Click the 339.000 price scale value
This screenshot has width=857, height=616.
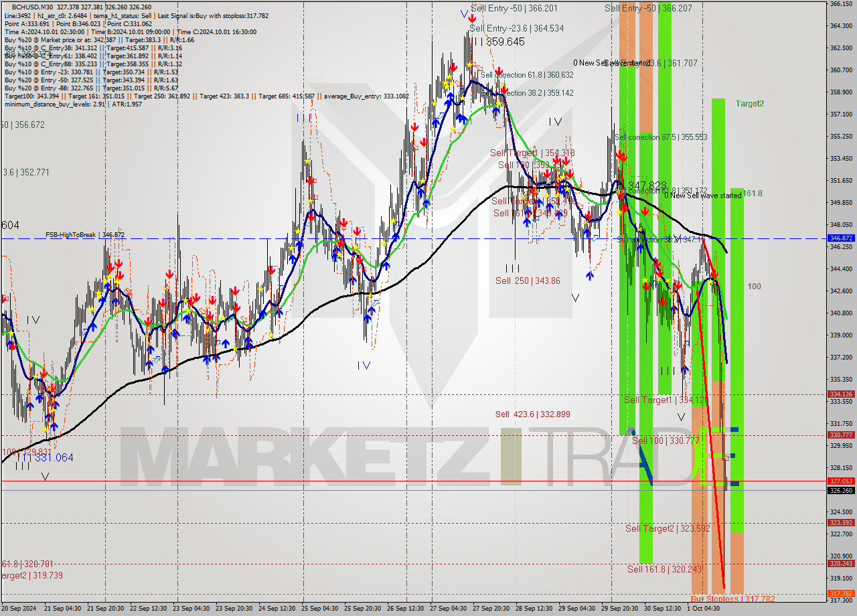[841, 335]
